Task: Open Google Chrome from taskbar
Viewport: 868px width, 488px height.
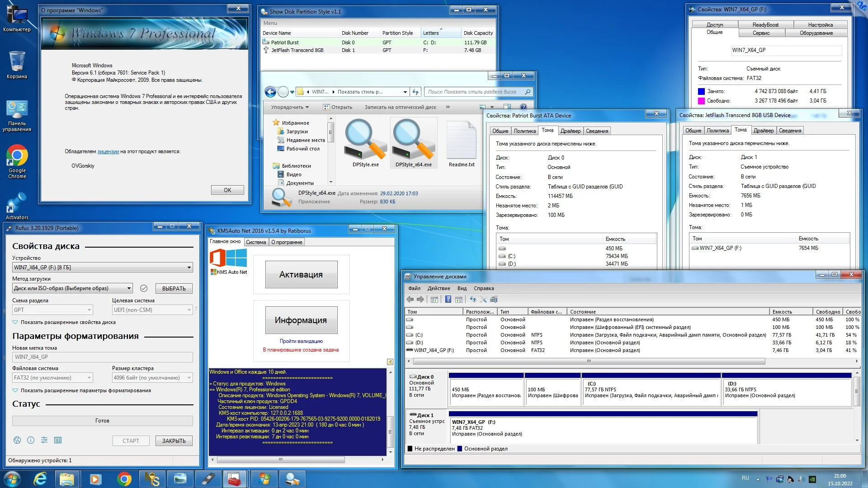Action: tap(124, 479)
